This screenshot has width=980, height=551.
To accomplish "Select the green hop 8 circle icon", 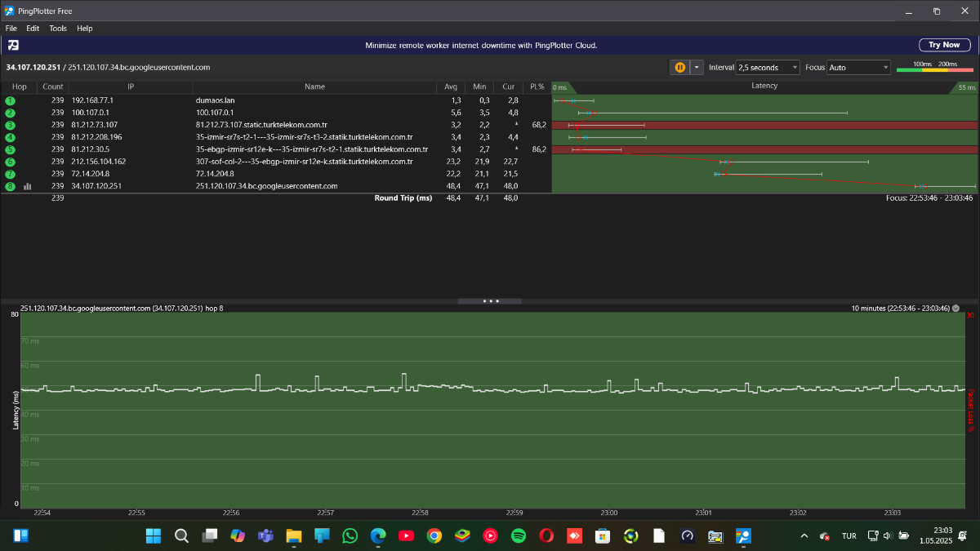I will 11,186.
